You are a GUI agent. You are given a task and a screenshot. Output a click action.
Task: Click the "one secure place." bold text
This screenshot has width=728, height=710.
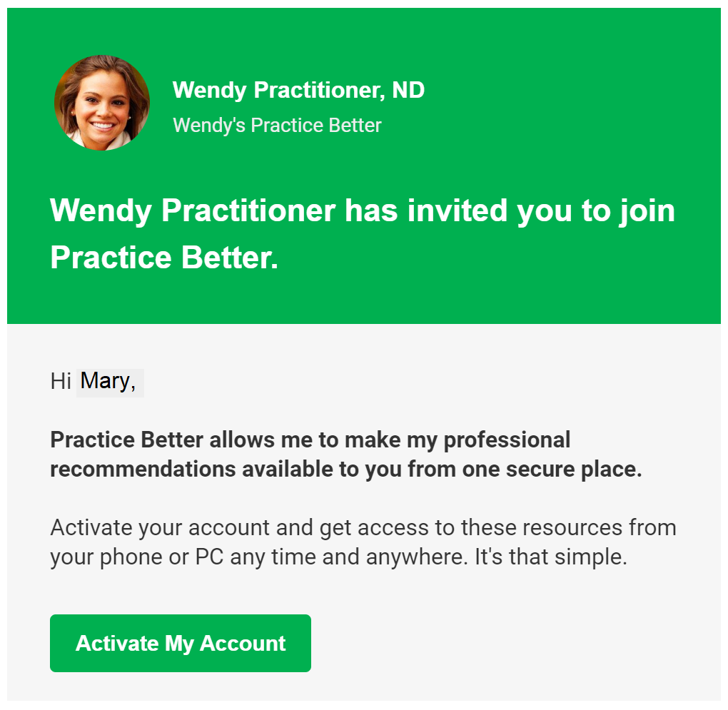point(552,469)
